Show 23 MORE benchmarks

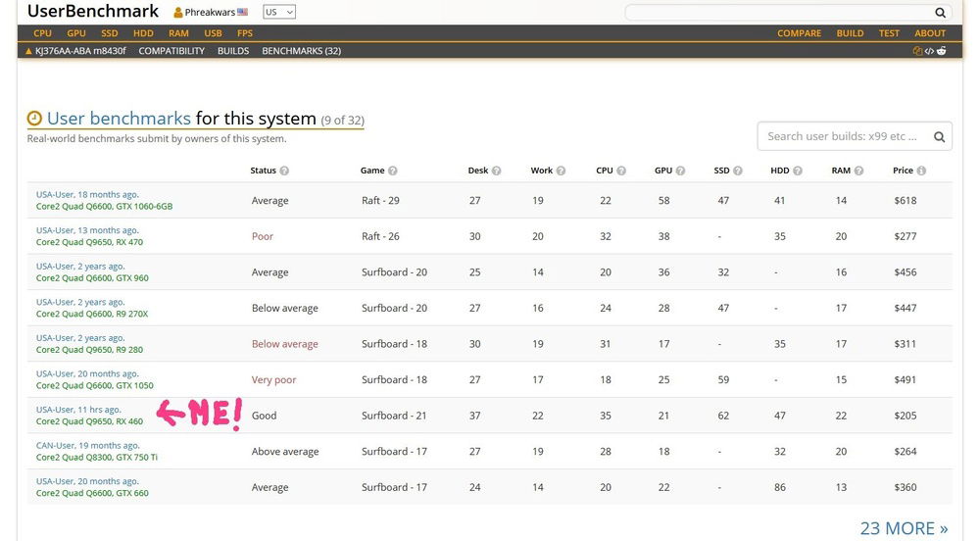(903, 528)
